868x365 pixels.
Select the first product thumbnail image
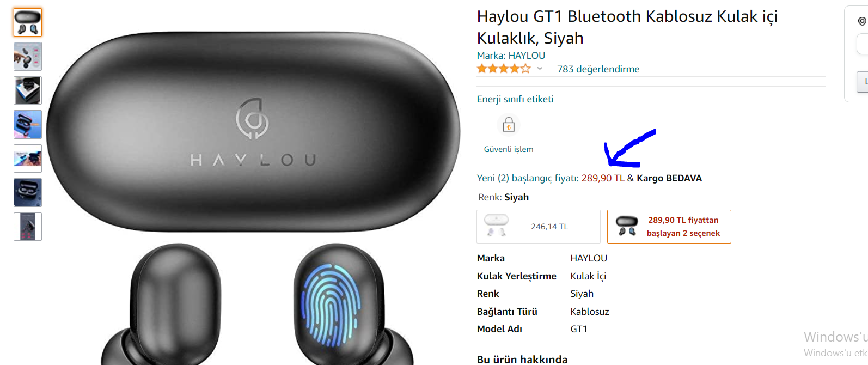tap(28, 22)
